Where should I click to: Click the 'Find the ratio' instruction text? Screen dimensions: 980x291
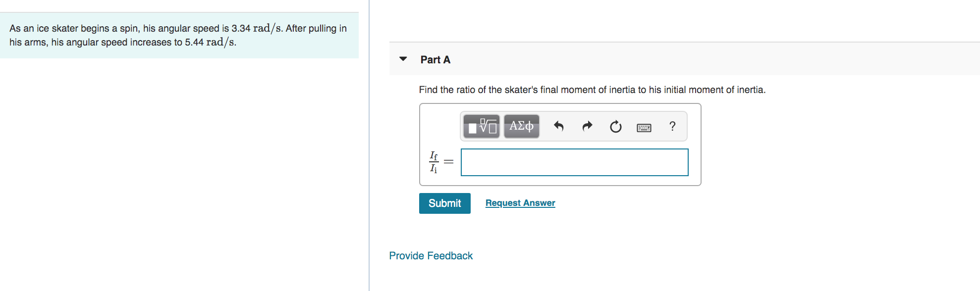click(x=592, y=90)
